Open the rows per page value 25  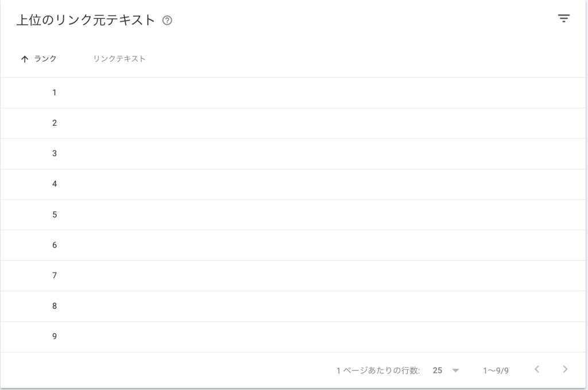click(437, 370)
